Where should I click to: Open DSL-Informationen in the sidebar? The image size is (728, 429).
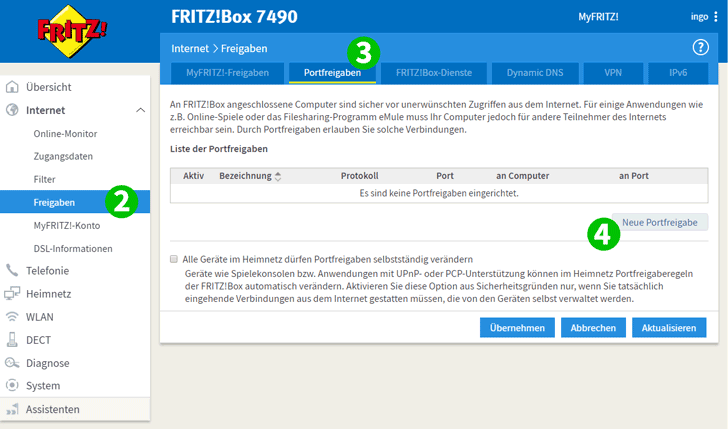pos(75,248)
